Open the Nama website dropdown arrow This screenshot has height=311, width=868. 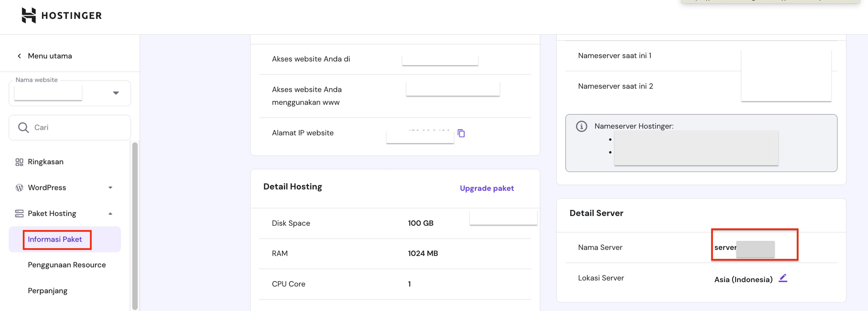point(116,93)
